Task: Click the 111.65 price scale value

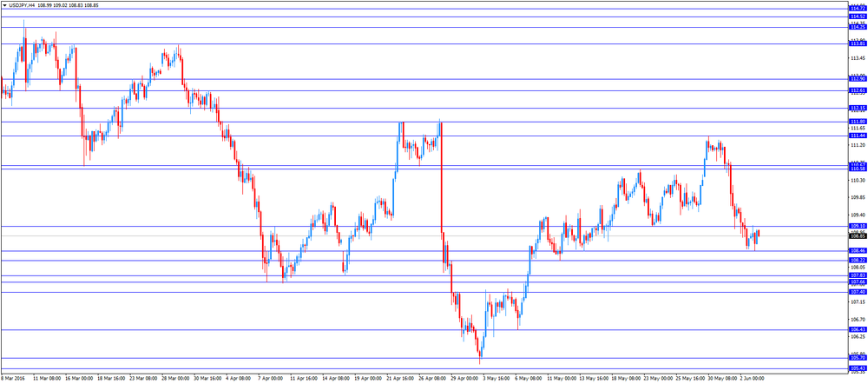Action: (x=858, y=128)
